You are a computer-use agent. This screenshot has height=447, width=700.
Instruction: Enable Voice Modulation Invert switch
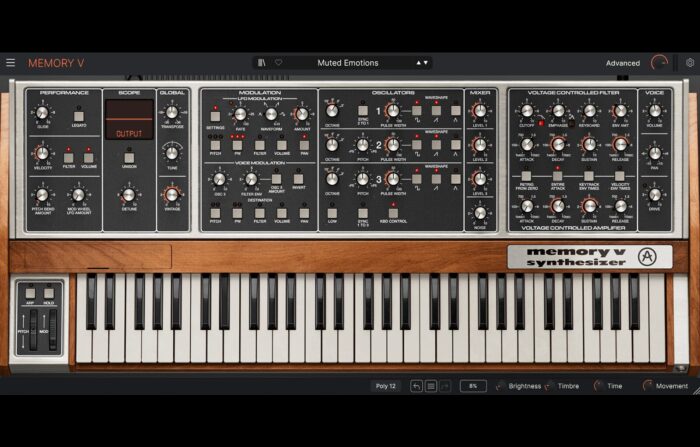point(299,179)
